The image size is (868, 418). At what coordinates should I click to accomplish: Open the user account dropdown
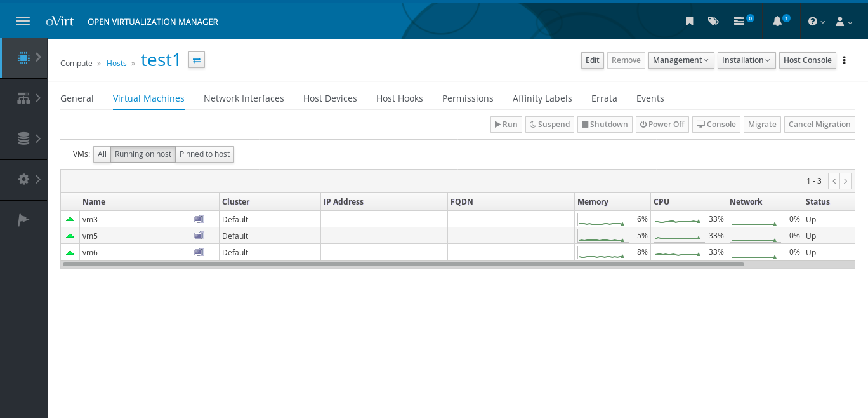coord(843,22)
